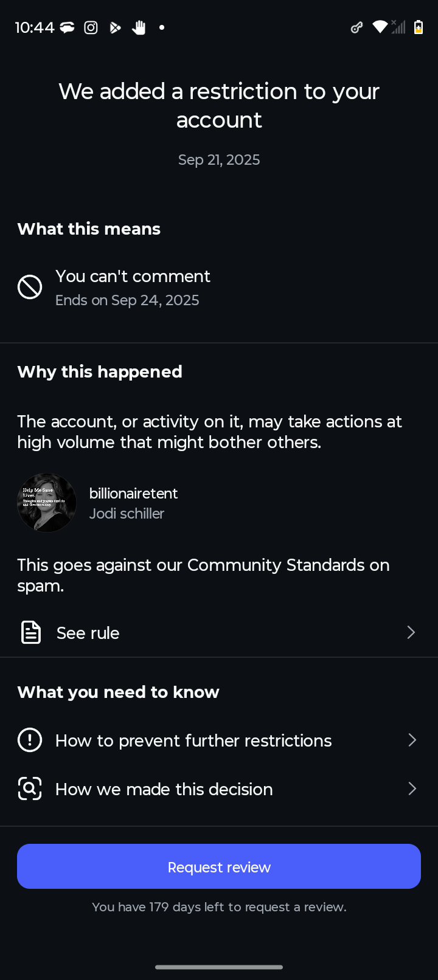This screenshot has height=980, width=438.
Task: Tap the document icon next to See rule
Action: click(x=31, y=632)
